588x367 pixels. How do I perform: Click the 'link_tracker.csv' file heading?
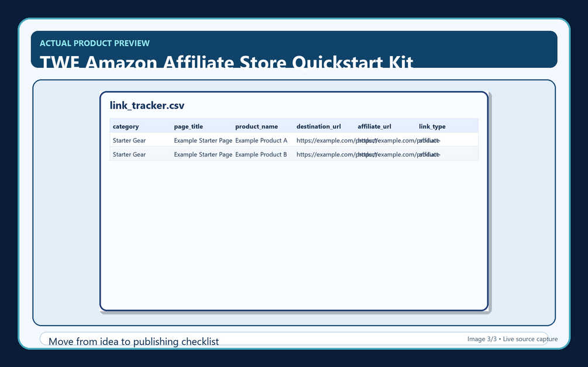coord(147,105)
